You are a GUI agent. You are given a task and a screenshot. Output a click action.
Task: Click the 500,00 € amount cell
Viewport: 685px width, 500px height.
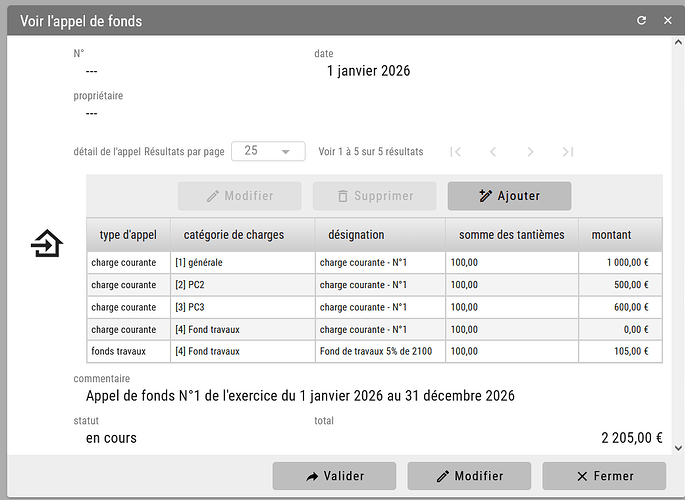[x=620, y=285]
